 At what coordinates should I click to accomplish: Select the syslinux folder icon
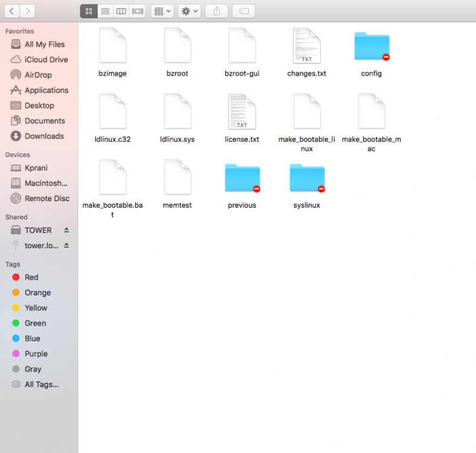pos(307,178)
